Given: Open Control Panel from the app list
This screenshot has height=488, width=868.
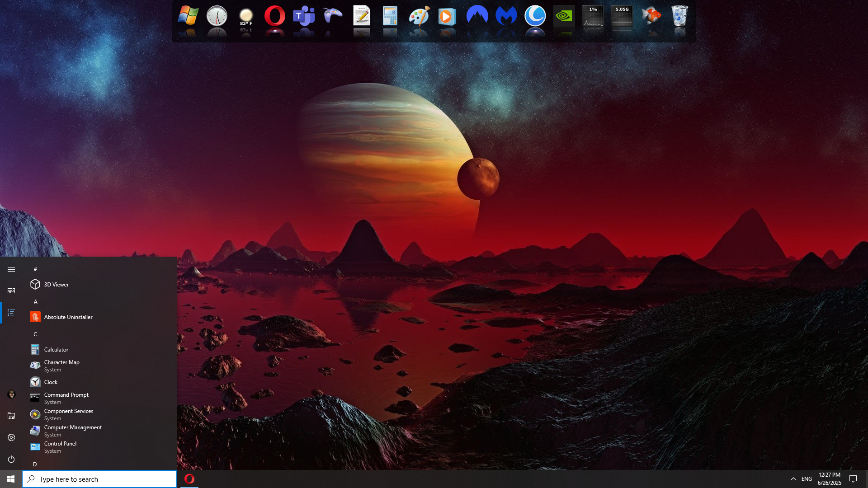Looking at the screenshot, I should point(99,447).
